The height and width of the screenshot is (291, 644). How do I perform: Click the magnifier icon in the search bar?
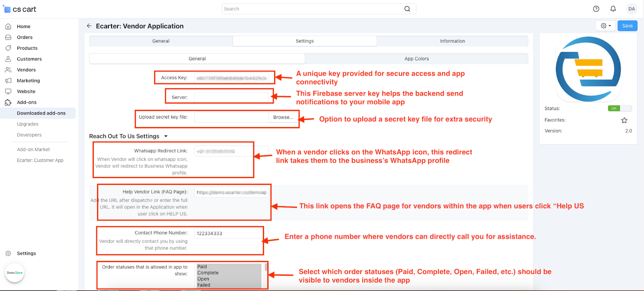tap(407, 9)
